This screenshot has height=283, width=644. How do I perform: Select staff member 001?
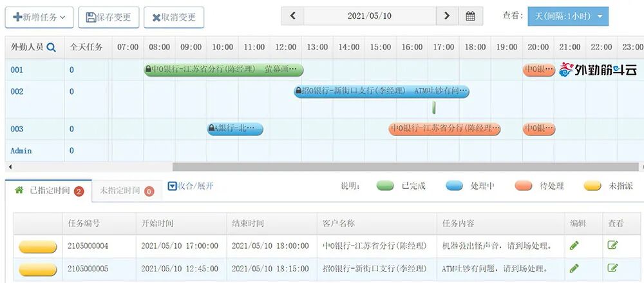(x=17, y=70)
